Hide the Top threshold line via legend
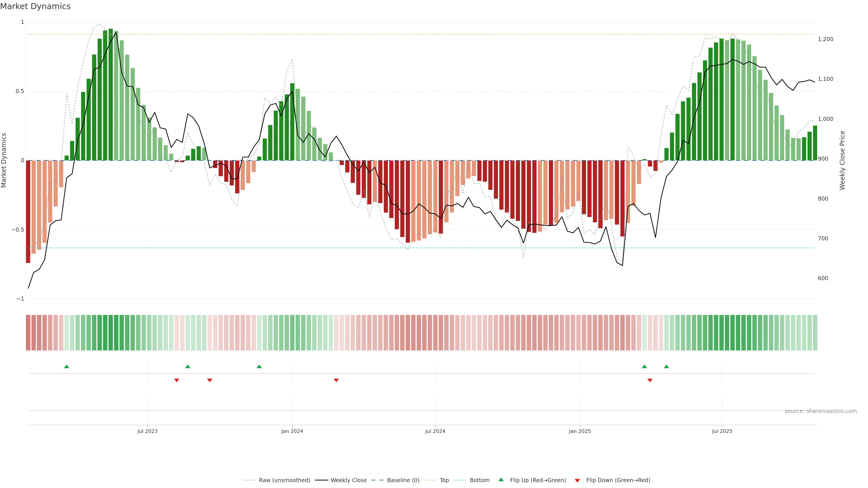This screenshot has height=488, width=868. coord(444,480)
